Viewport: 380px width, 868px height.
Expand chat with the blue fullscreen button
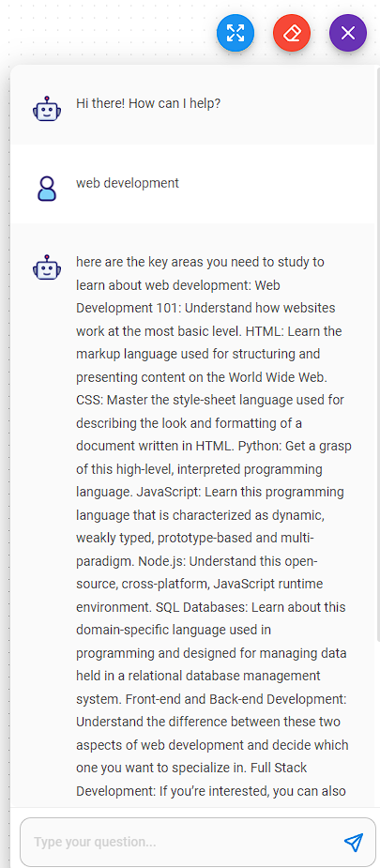pos(236,33)
